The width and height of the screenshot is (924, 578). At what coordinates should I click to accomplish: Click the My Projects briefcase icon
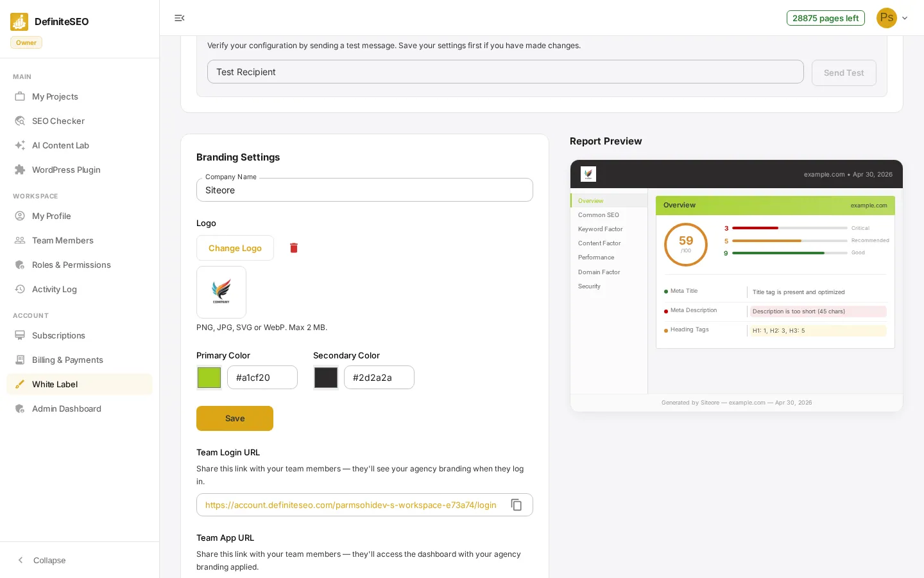coord(20,96)
